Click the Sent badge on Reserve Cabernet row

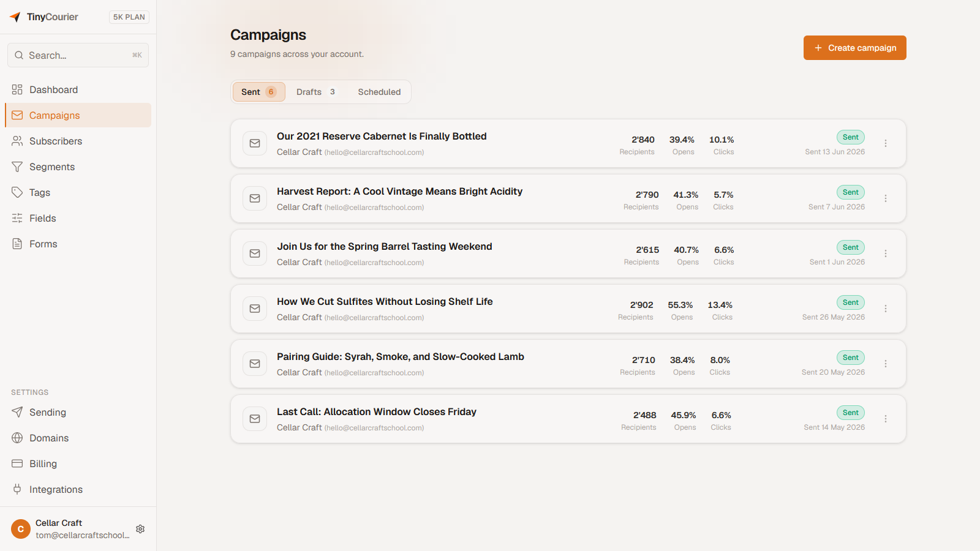[x=851, y=137]
